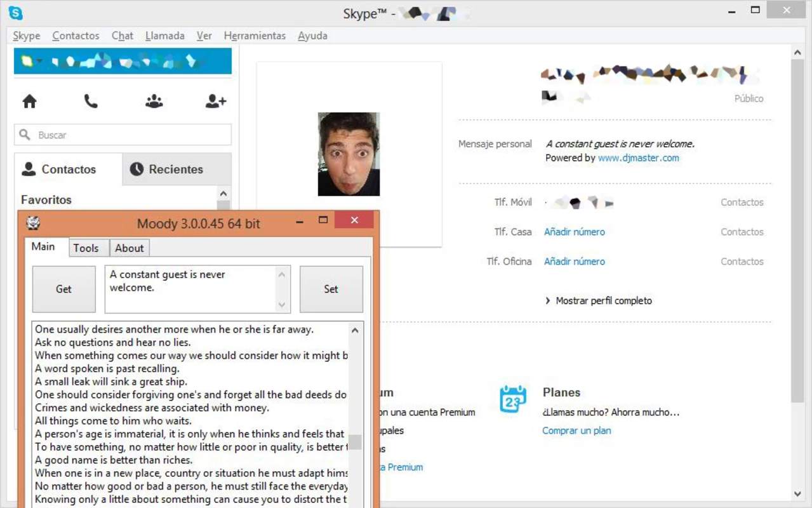Screen dimensions: 812x508
Task: Open Contactos visibility for Tlf. Oficina
Action: (742, 261)
